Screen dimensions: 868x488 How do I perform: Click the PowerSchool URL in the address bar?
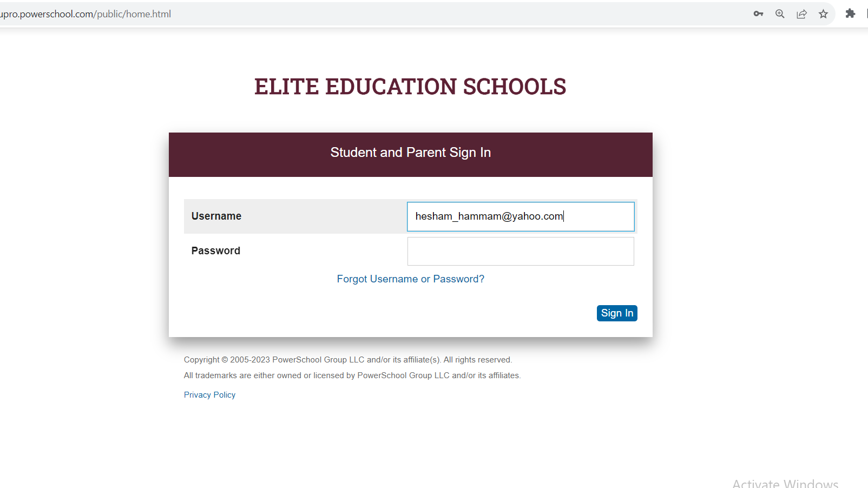pyautogui.click(x=87, y=14)
